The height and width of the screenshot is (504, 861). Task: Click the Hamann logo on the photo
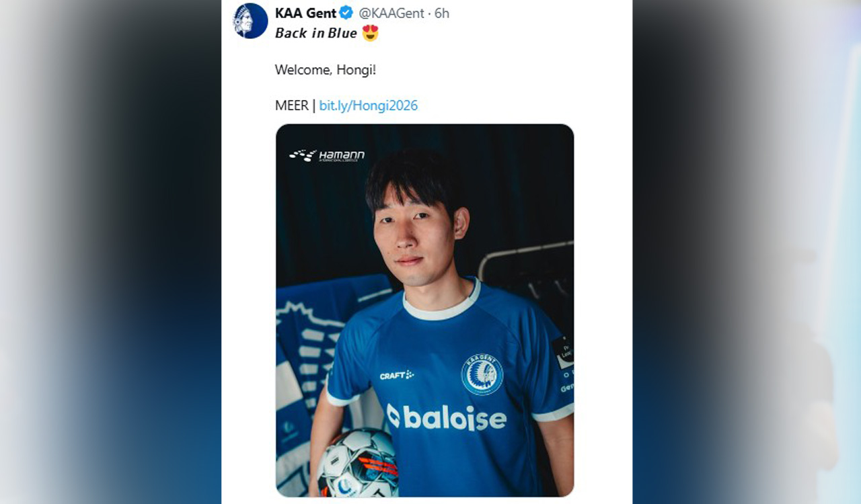coord(327,155)
